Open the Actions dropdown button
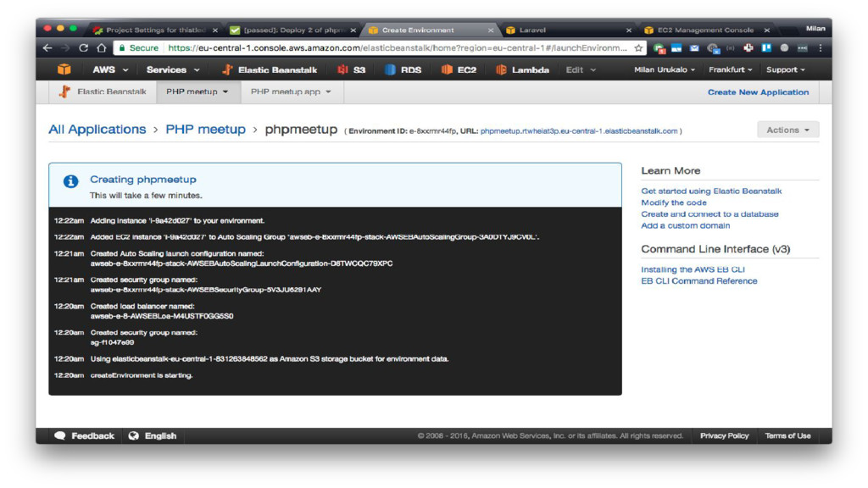This screenshot has width=868, height=488. [787, 130]
